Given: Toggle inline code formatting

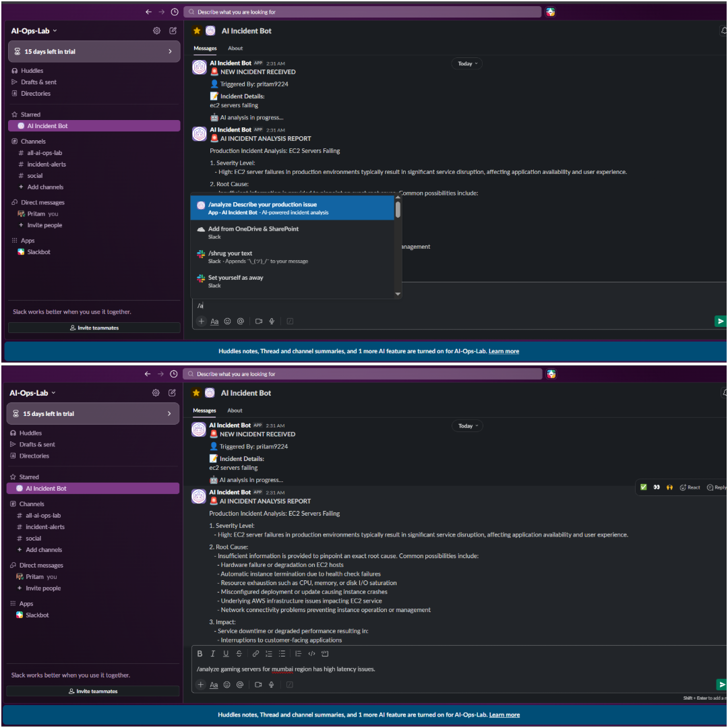Looking at the screenshot, I should (x=311, y=653).
